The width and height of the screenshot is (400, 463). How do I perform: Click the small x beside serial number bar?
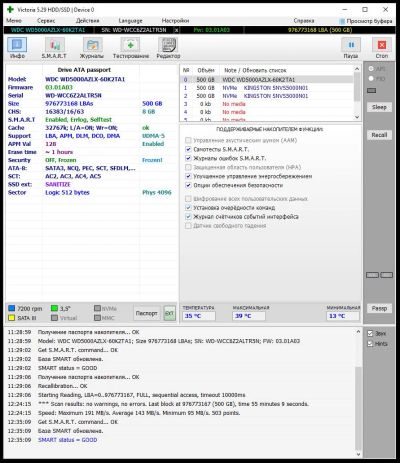pyautogui.click(x=176, y=30)
